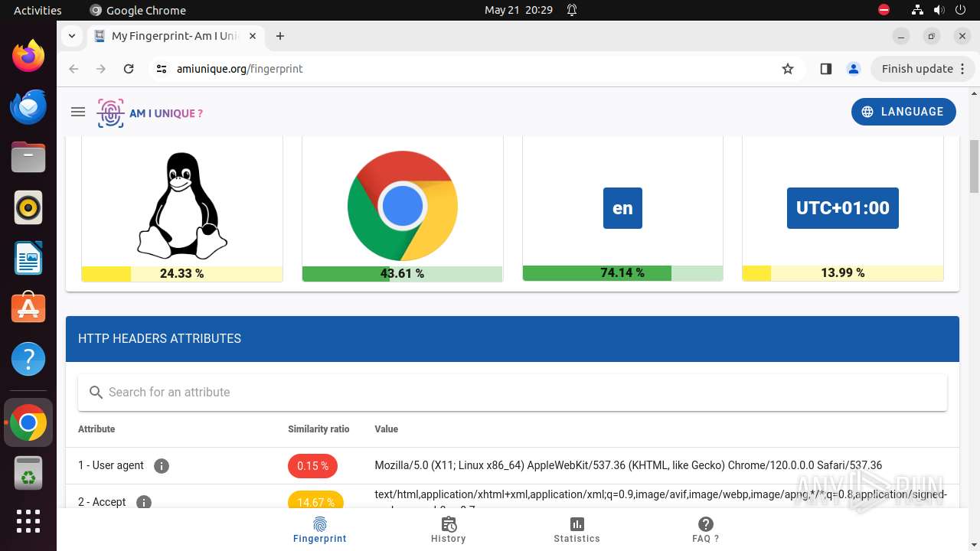Screen dimensions: 980x551
Task: Click the Chrome browser logo image
Action: tap(403, 206)
